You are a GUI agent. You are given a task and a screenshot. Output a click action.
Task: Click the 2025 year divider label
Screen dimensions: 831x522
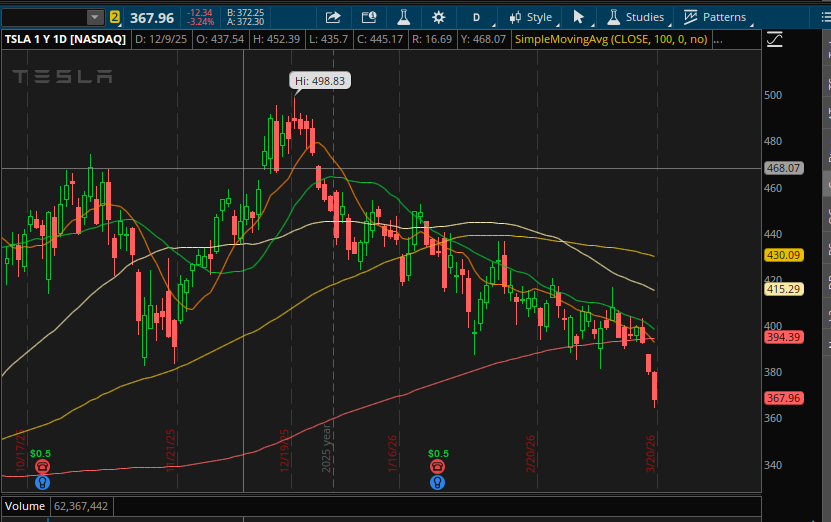pos(326,448)
